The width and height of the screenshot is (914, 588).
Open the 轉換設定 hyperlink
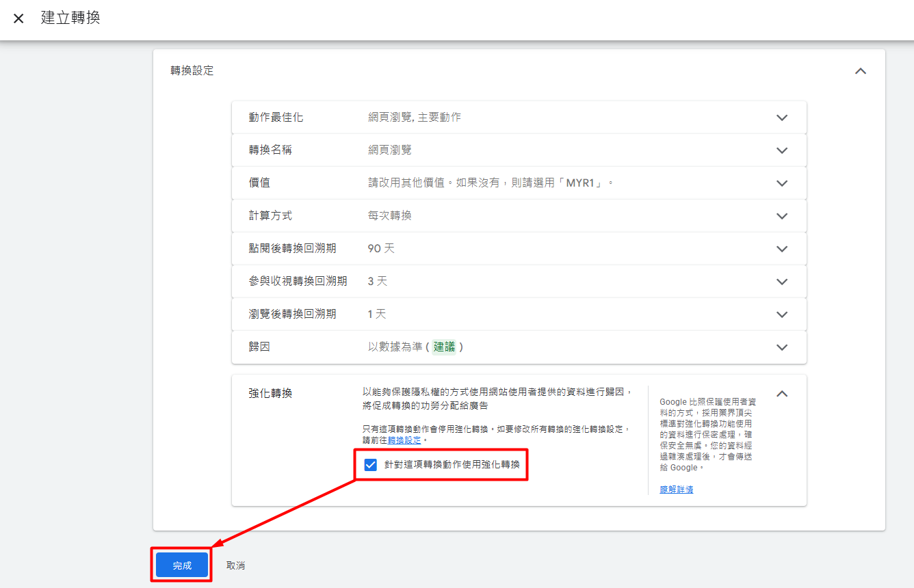[x=404, y=440]
